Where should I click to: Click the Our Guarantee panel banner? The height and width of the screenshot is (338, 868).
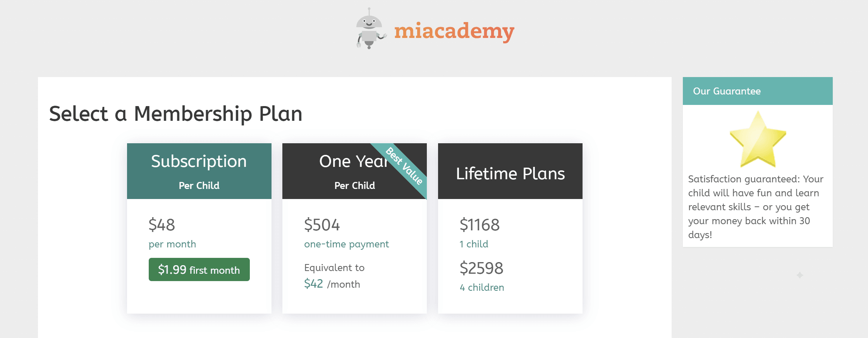pos(757,91)
